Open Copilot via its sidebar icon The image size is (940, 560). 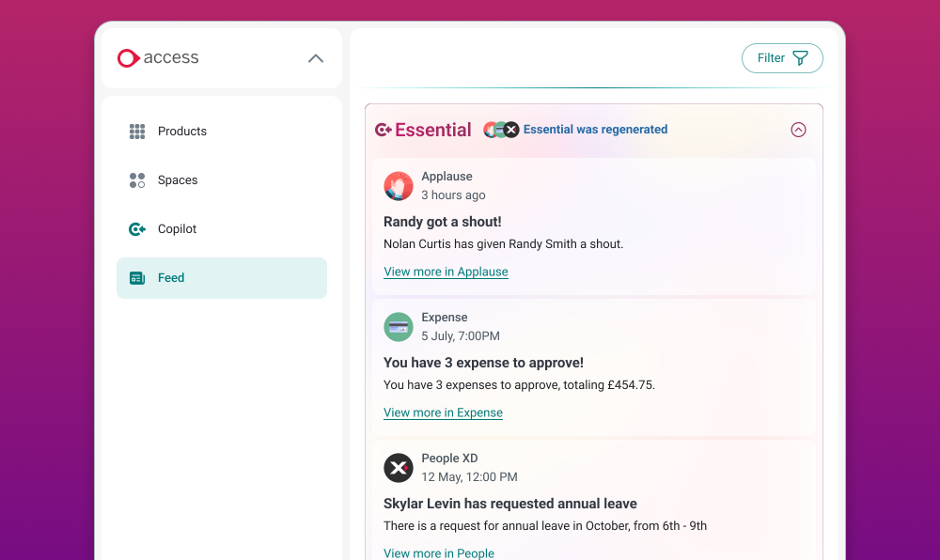(136, 228)
